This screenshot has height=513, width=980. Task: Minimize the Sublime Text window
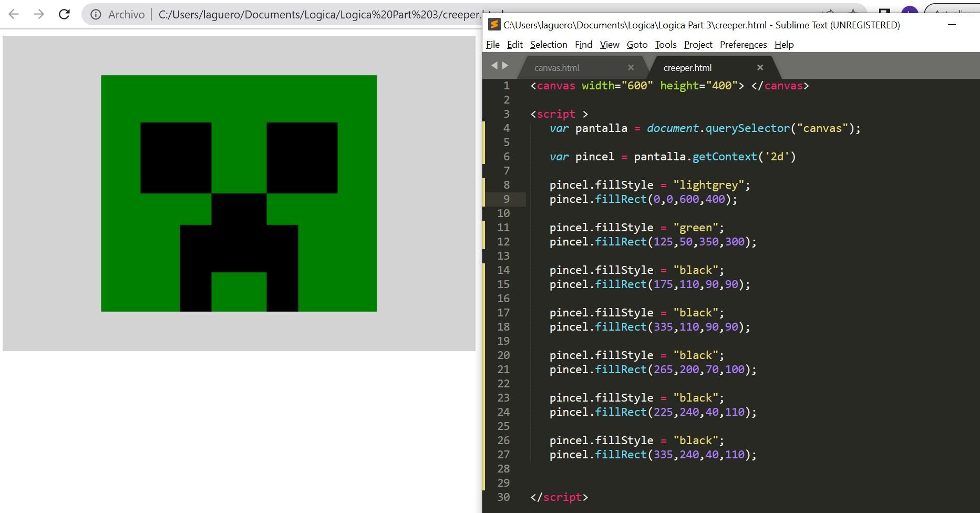952,25
